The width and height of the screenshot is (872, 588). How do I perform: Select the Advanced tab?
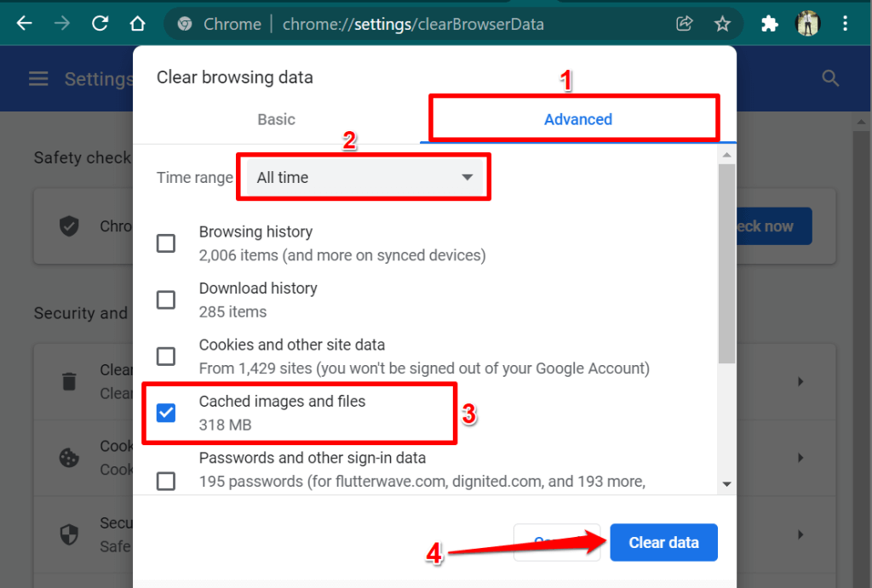pyautogui.click(x=577, y=120)
